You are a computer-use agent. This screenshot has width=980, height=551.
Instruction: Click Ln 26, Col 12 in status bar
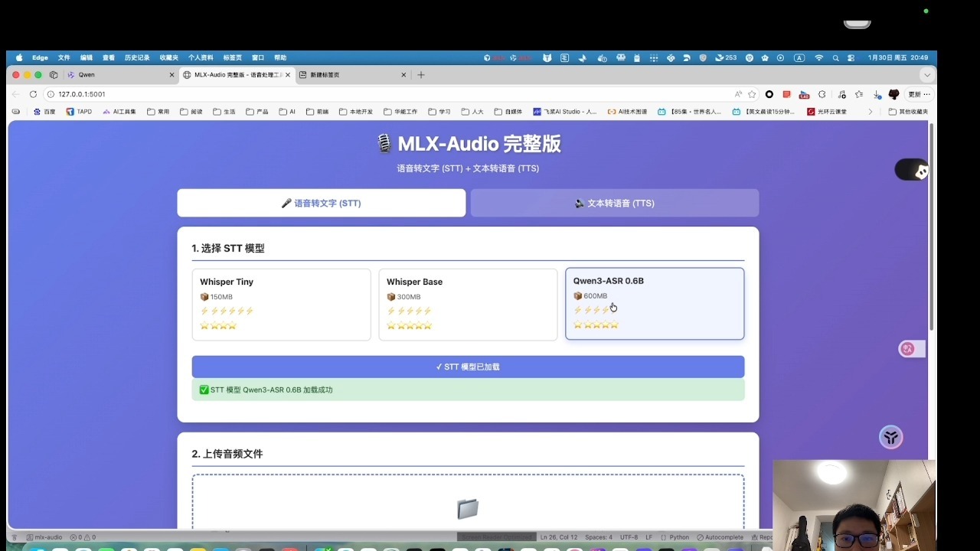tap(559, 537)
